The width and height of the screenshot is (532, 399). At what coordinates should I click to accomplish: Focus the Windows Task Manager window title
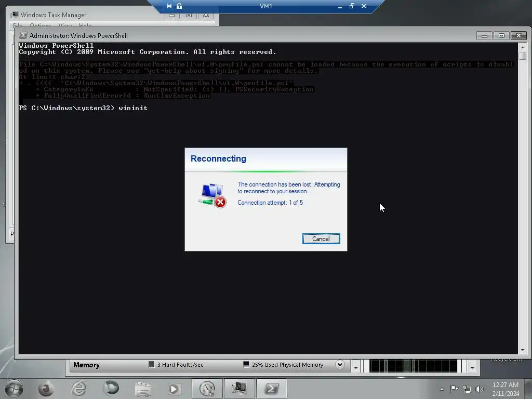(x=54, y=15)
